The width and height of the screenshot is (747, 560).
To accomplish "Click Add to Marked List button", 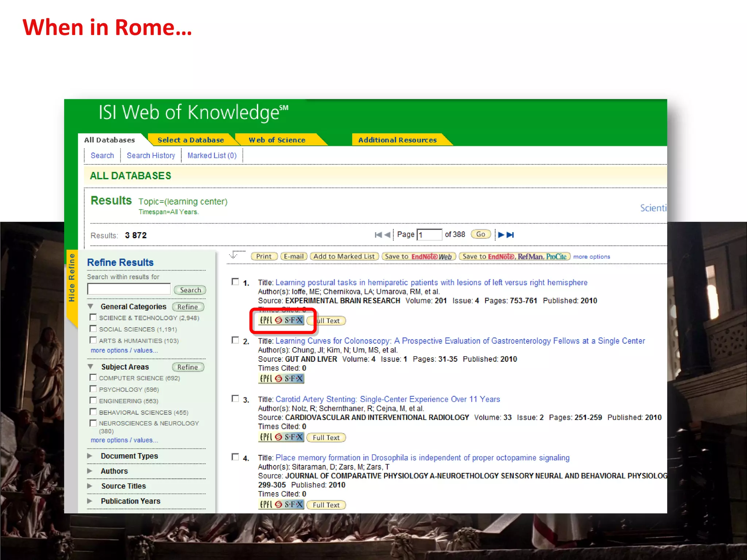I will [344, 256].
